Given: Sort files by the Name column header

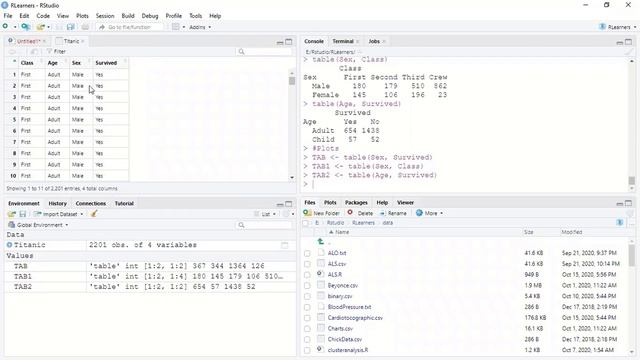Looking at the screenshot, I should point(342,232).
